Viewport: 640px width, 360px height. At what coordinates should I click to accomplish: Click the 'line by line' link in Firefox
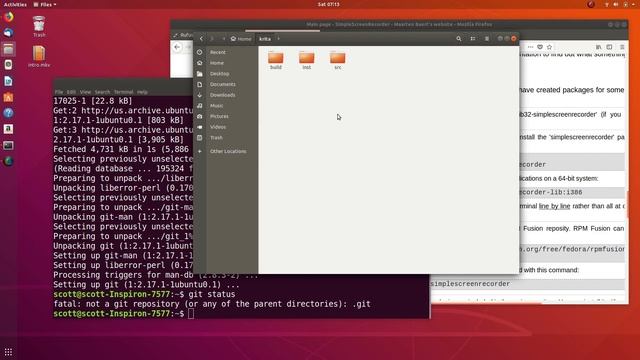pyautogui.click(x=554, y=206)
